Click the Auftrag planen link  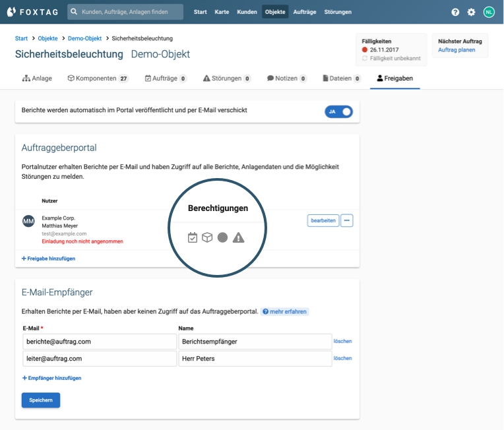(457, 50)
